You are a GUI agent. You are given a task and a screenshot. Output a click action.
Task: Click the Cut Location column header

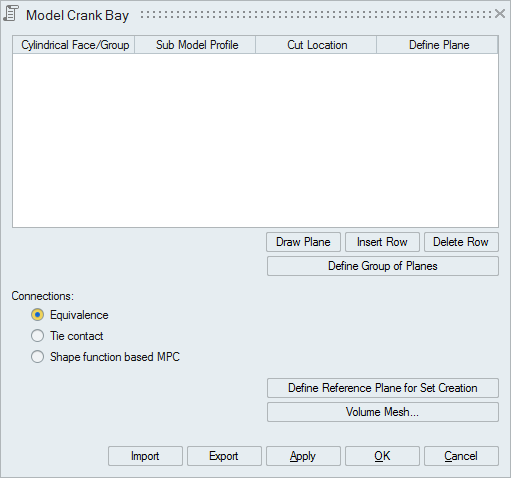(x=316, y=45)
